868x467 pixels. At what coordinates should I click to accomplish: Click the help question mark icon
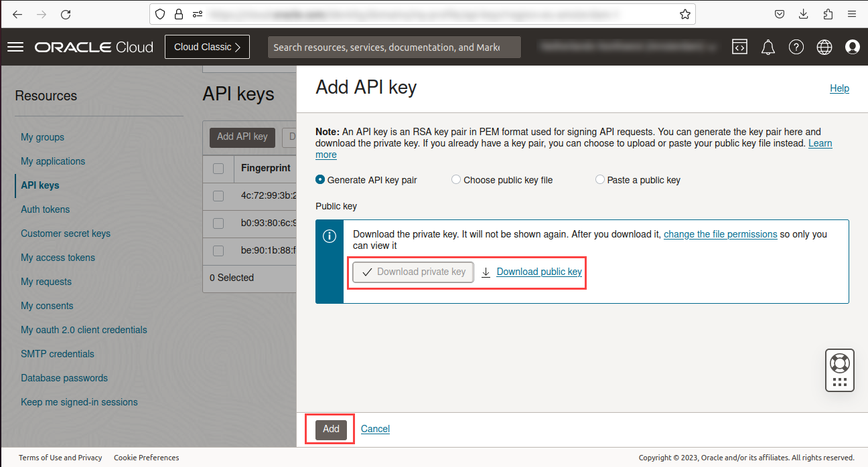796,46
